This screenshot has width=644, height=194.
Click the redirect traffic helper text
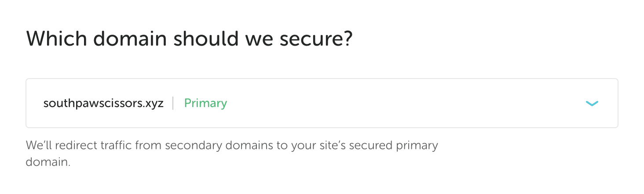231,146
